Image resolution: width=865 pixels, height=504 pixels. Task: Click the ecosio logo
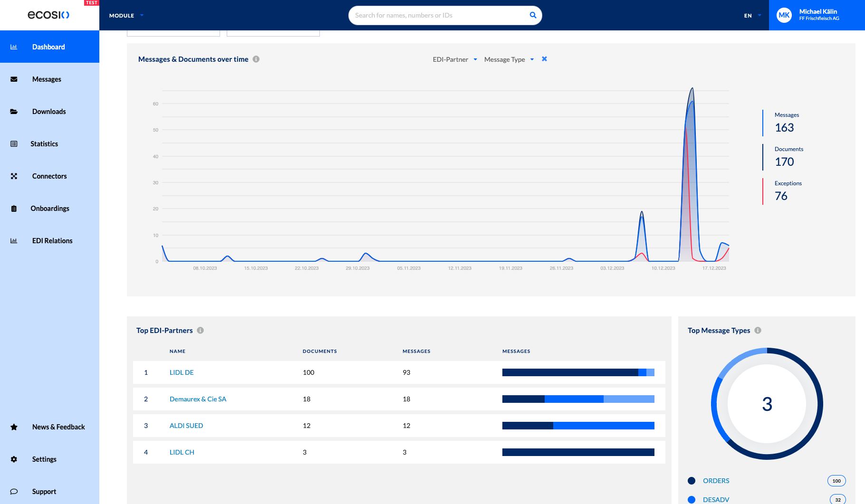[48, 15]
